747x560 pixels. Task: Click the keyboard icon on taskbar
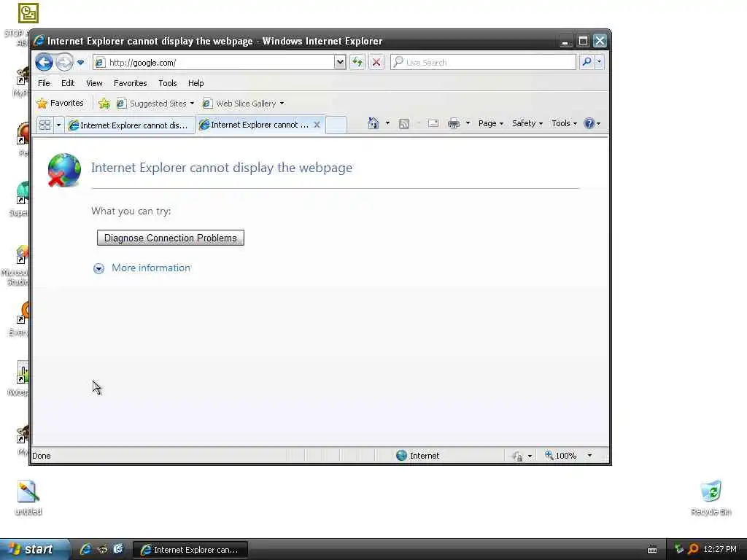tap(652, 550)
